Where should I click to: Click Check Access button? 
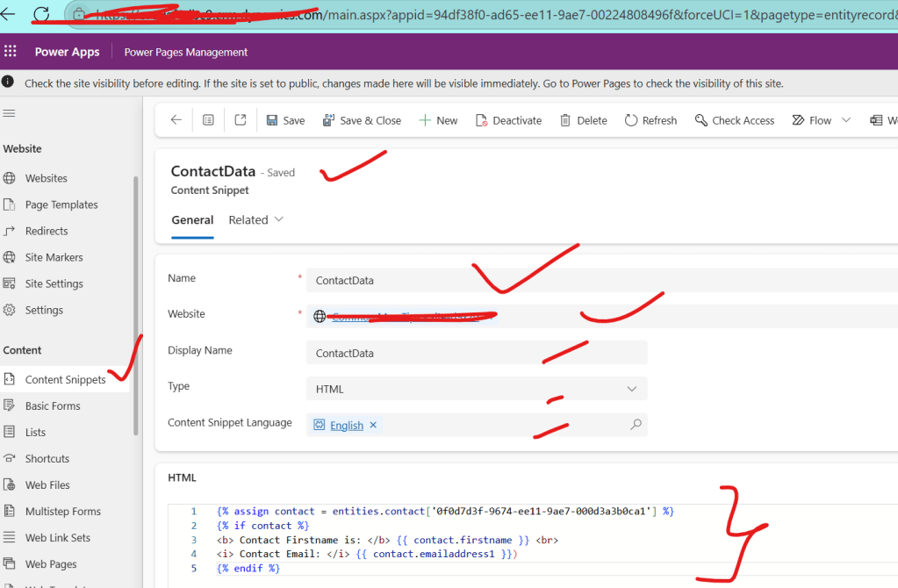point(734,120)
